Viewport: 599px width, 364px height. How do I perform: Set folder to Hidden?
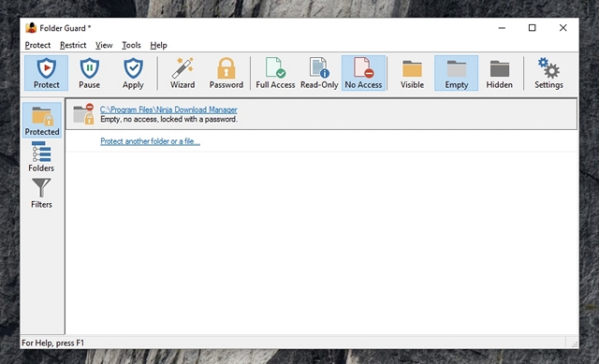click(x=499, y=73)
